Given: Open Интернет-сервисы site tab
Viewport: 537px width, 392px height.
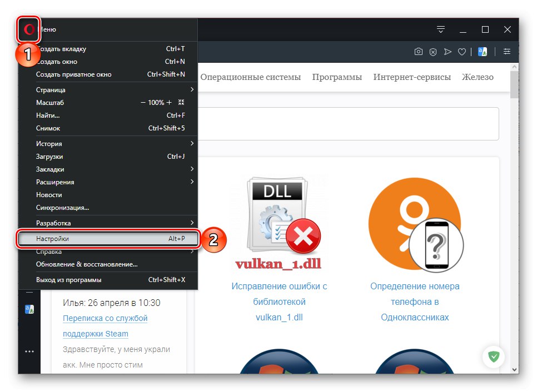Looking at the screenshot, I should coord(412,77).
